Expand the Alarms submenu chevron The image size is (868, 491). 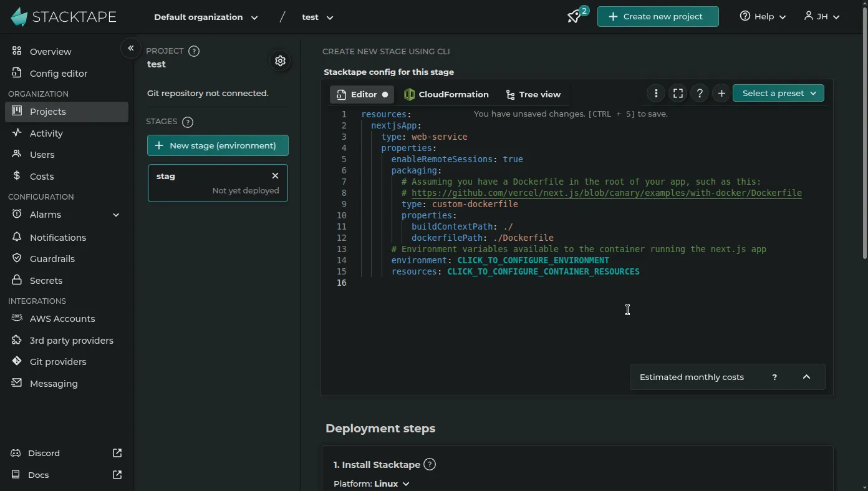pos(116,215)
